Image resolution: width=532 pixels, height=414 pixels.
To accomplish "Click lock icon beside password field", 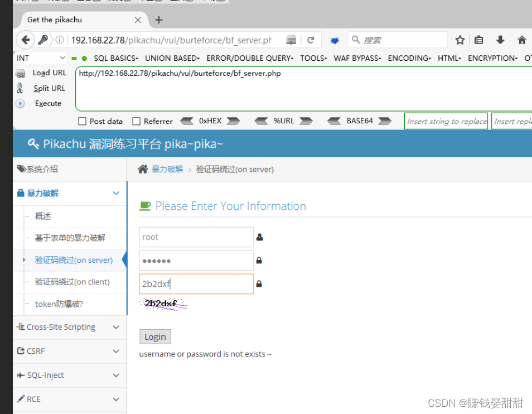I will coord(259,261).
